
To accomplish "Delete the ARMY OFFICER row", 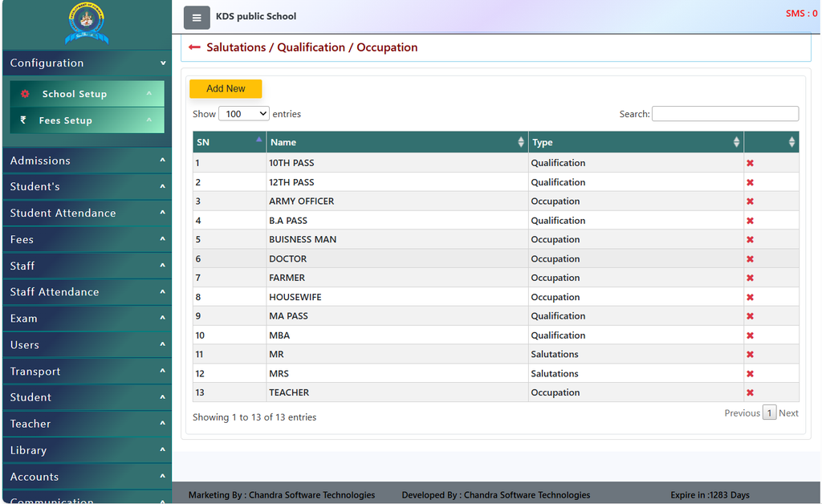I will click(x=750, y=201).
